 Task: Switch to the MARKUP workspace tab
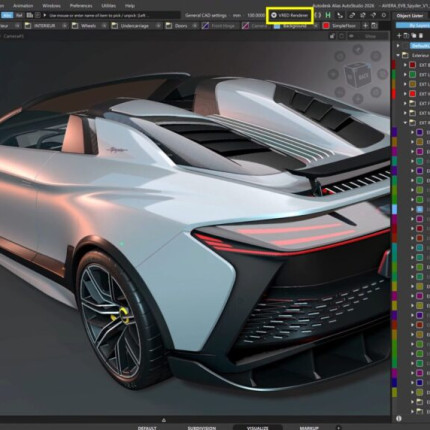coord(309,428)
